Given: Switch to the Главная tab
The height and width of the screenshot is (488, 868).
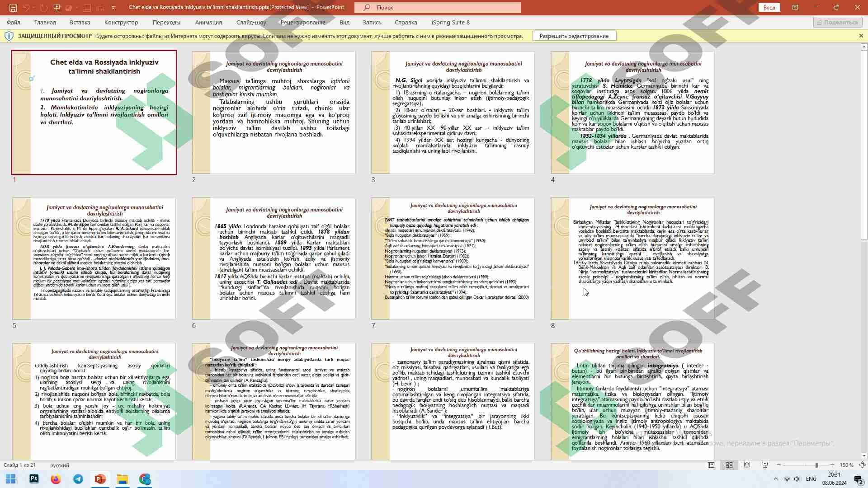Looking at the screenshot, I should (x=45, y=22).
